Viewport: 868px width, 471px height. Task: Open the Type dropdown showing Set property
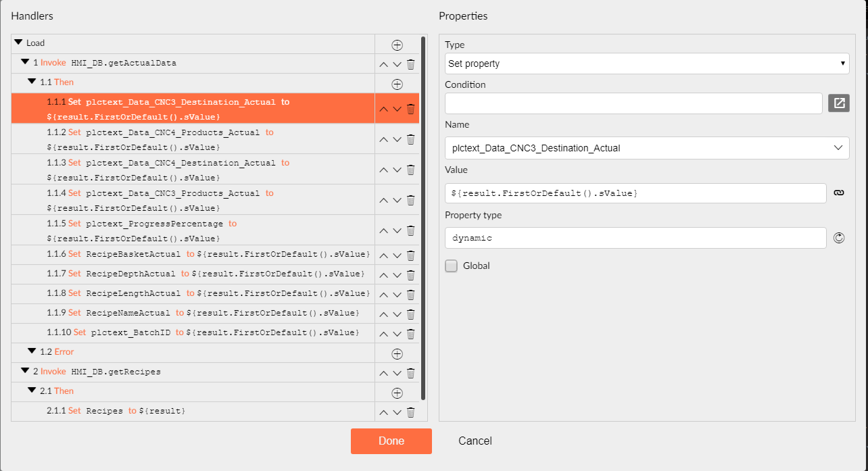pyautogui.click(x=646, y=64)
